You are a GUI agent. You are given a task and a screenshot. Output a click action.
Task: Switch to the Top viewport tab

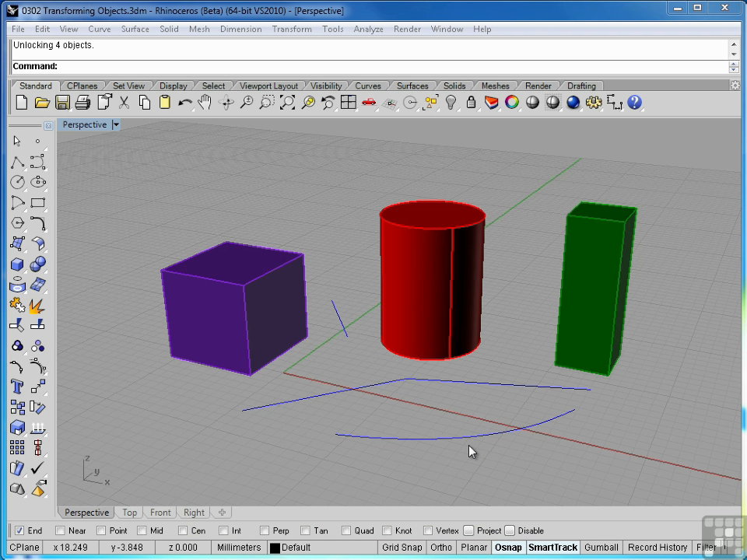pyautogui.click(x=130, y=513)
